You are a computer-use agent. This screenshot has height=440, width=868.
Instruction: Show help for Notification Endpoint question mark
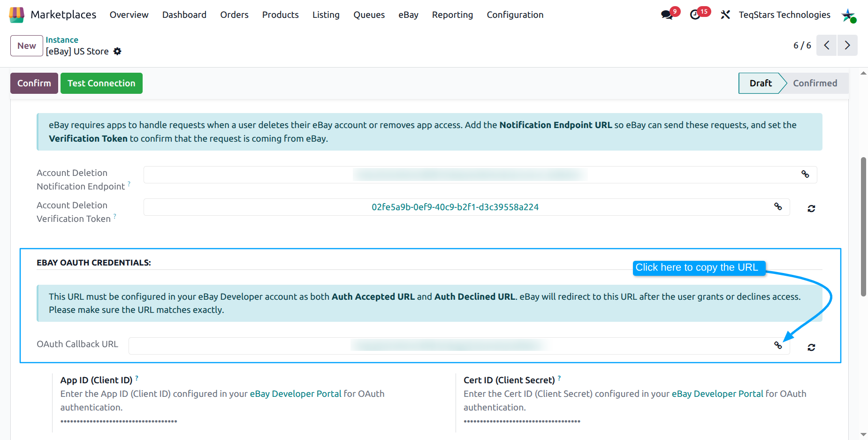click(129, 184)
